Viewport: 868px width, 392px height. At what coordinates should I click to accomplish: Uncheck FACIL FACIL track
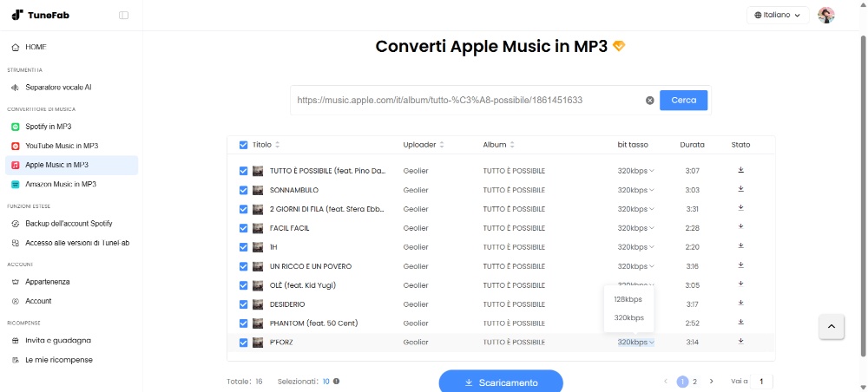[x=244, y=228]
